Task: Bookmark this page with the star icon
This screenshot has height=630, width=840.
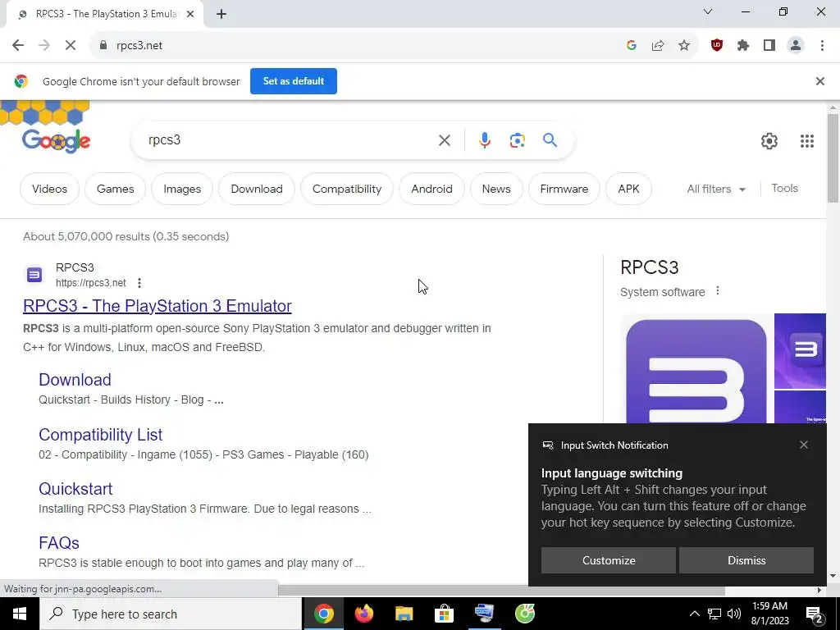Action: [x=684, y=46]
